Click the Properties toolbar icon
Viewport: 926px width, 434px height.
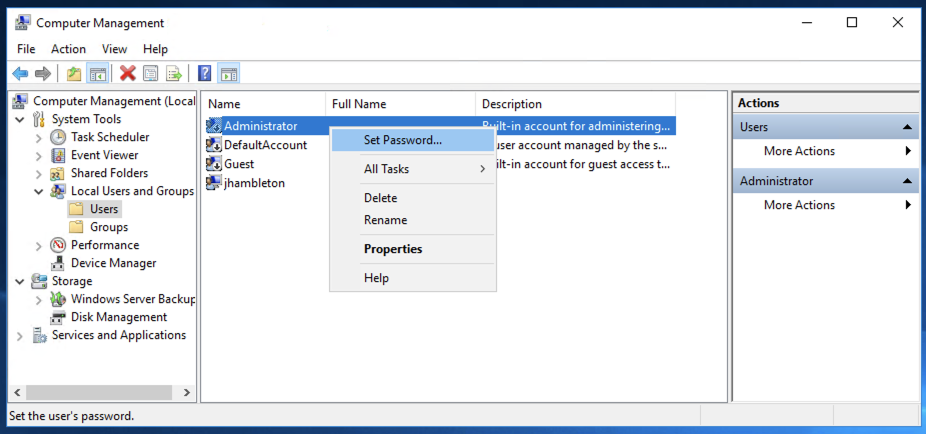pos(151,74)
